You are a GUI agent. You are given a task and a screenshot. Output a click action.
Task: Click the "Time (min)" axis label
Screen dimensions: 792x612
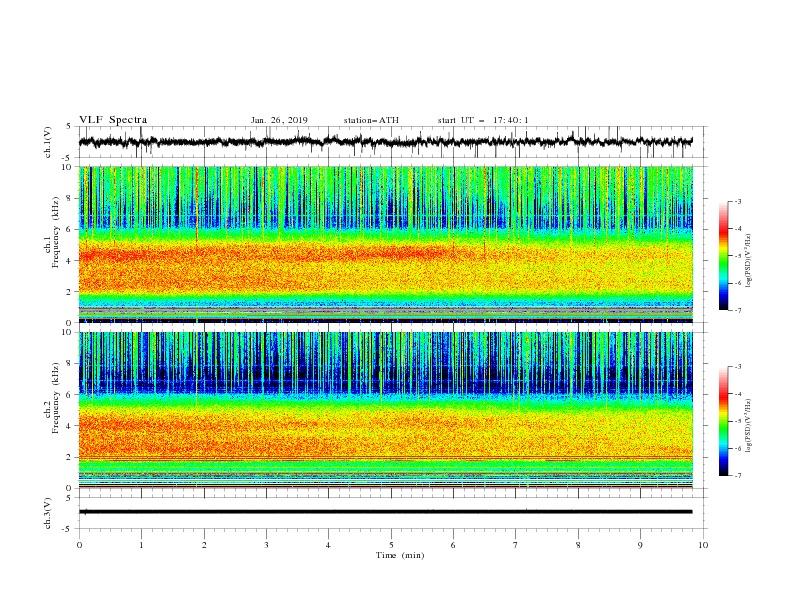coord(400,555)
